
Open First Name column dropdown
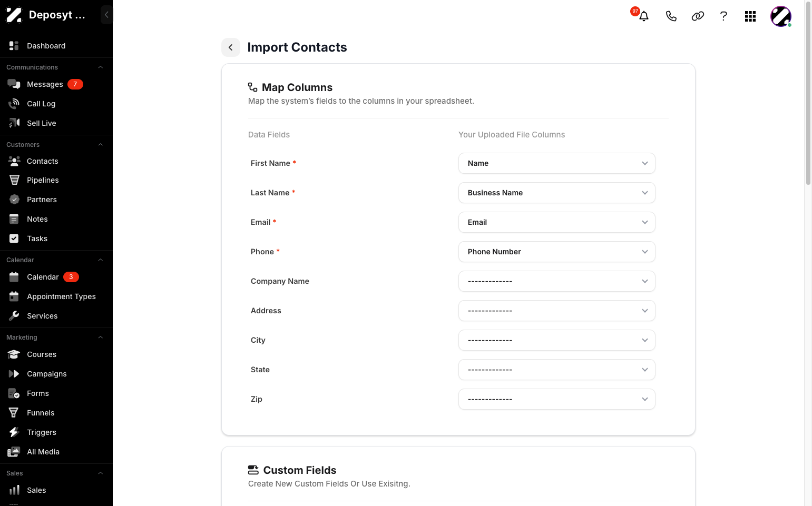tap(557, 163)
